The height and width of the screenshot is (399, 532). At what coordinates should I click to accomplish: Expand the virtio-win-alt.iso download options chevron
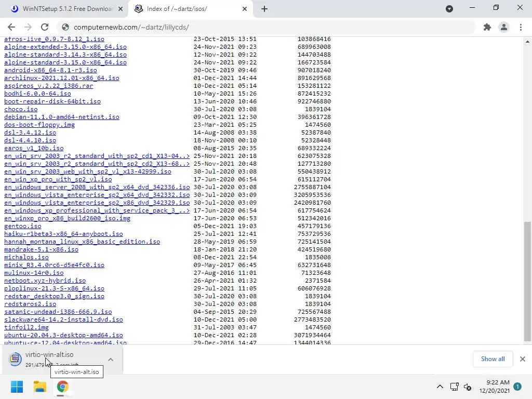click(111, 360)
